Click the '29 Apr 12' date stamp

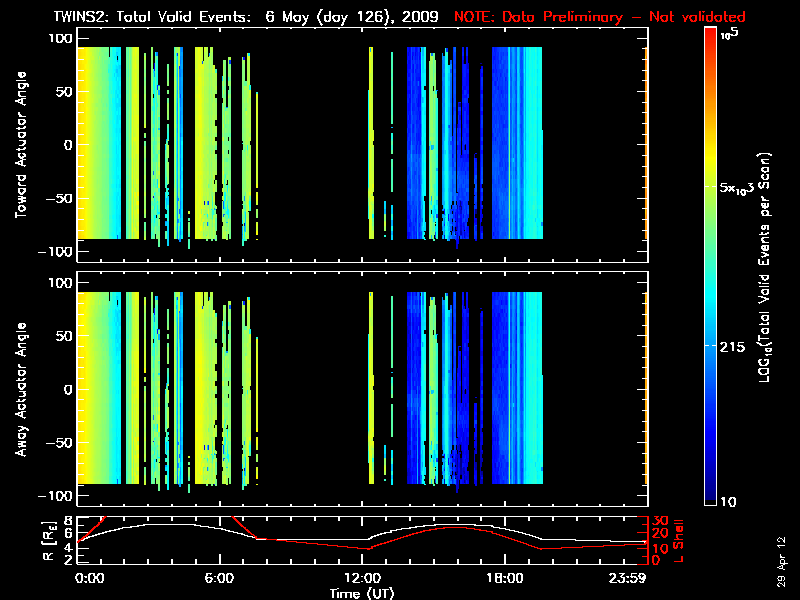pyautogui.click(x=783, y=550)
